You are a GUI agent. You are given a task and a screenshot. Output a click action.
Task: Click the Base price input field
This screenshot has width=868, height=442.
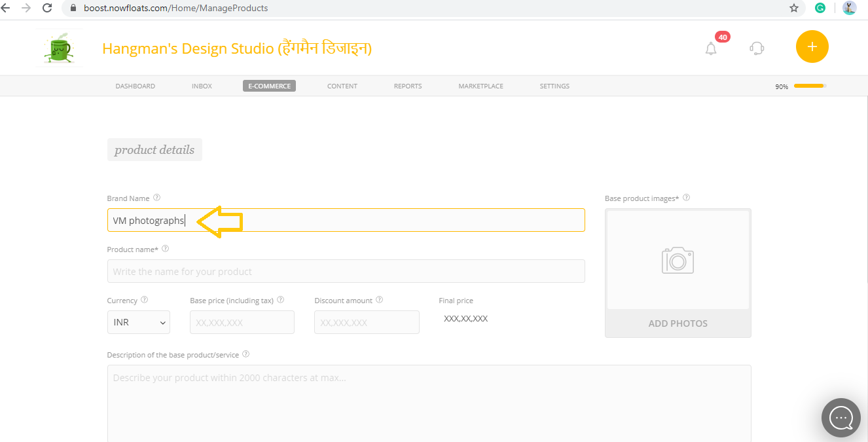242,322
